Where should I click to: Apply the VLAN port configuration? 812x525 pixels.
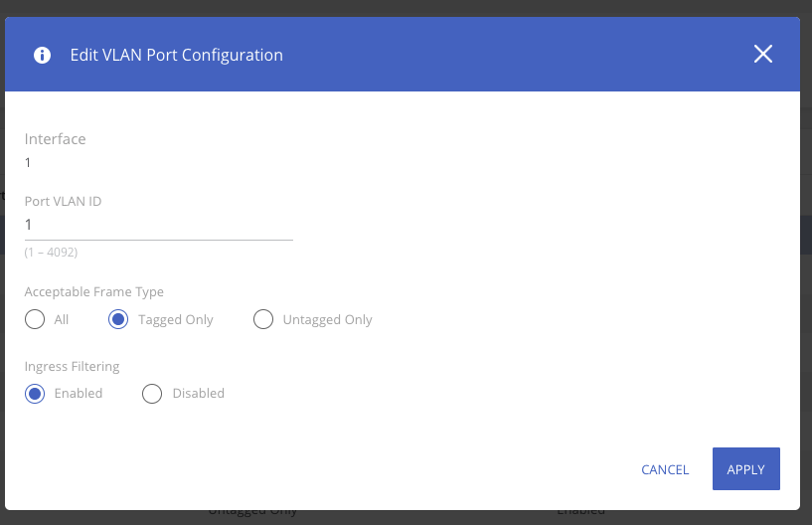pos(745,469)
